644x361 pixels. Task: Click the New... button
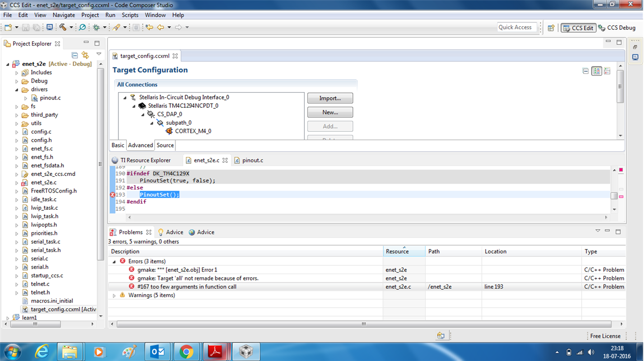330,112
